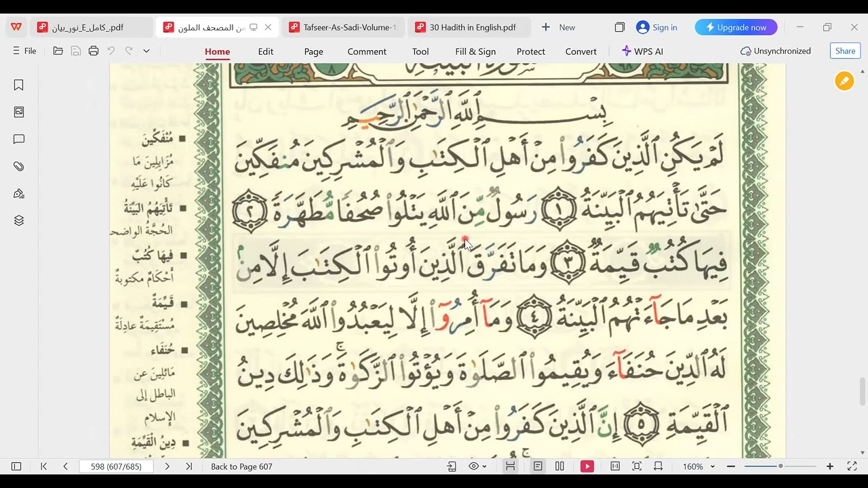868x488 pixels.
Task: Click the Save icon in quick toolbar
Action: coord(76,51)
